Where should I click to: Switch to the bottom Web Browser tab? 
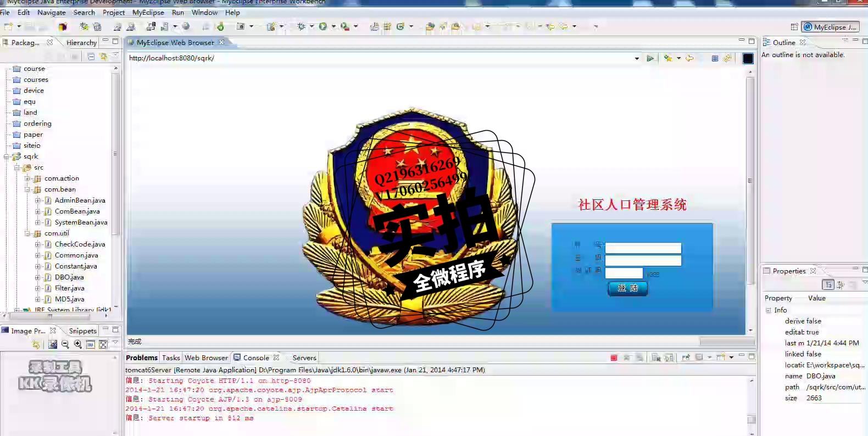[206, 357]
